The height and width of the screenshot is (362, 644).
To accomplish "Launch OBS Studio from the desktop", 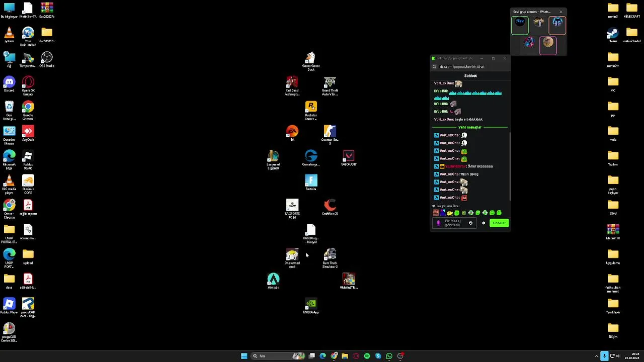I will point(47,59).
